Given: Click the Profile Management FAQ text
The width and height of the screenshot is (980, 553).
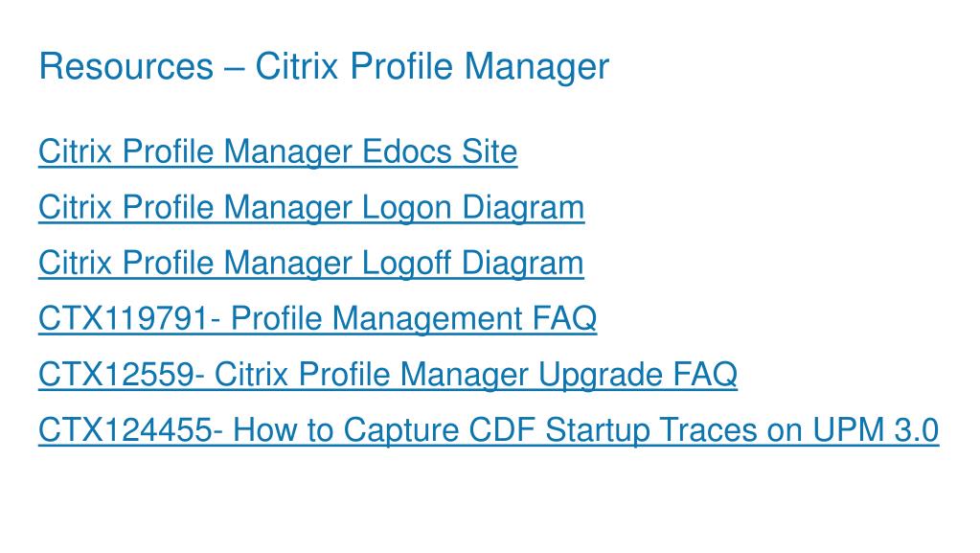Looking at the screenshot, I should click(x=414, y=319).
